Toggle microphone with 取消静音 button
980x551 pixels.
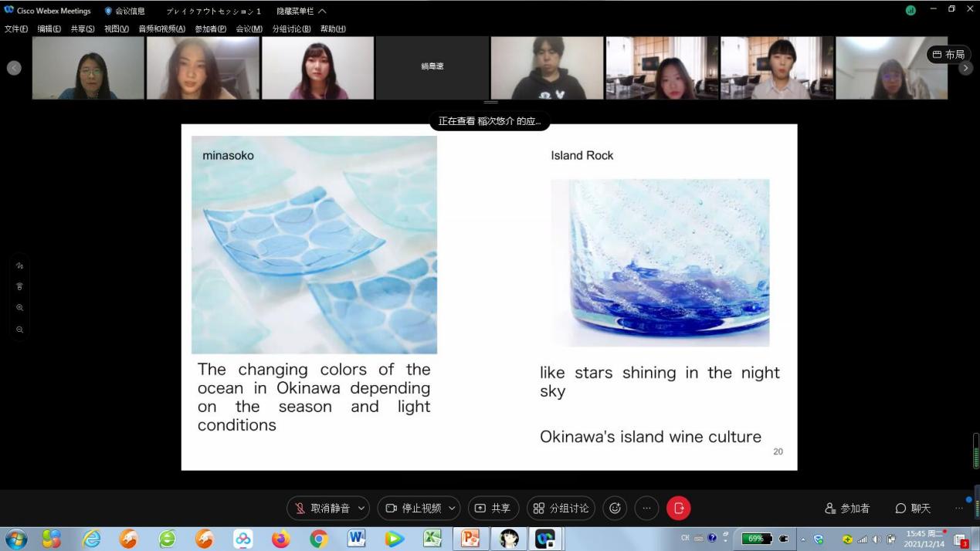(322, 508)
